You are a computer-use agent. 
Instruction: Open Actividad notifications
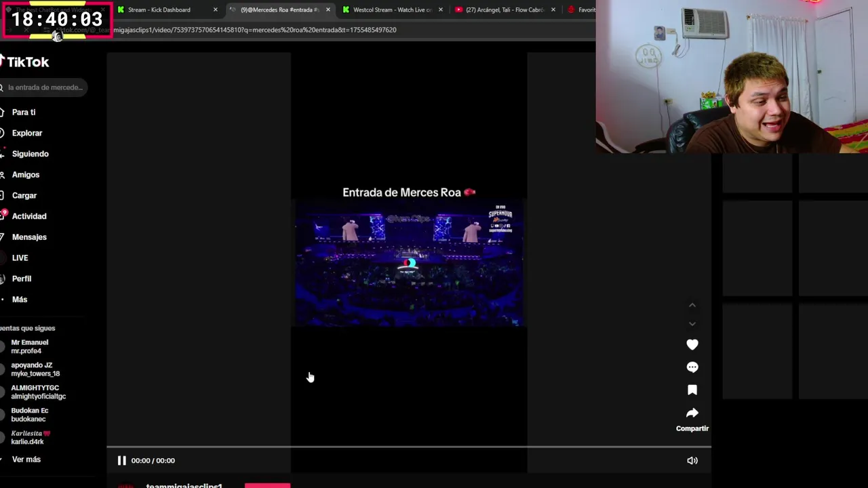pyautogui.click(x=28, y=216)
